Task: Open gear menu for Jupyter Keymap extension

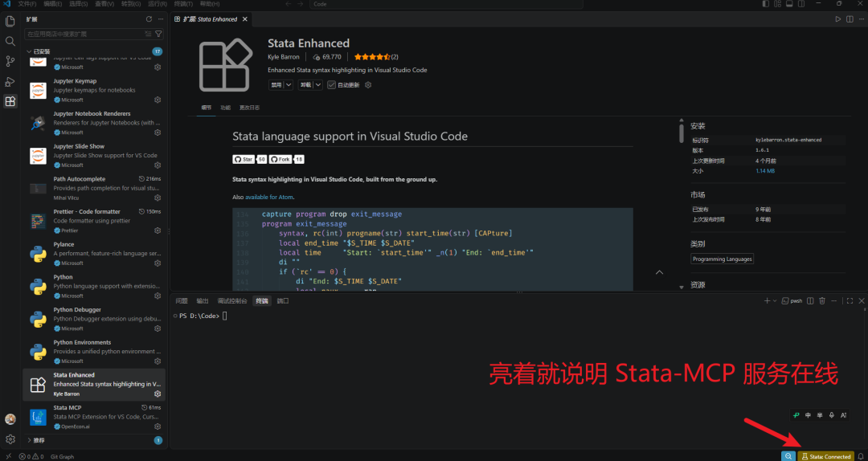Action: [158, 100]
